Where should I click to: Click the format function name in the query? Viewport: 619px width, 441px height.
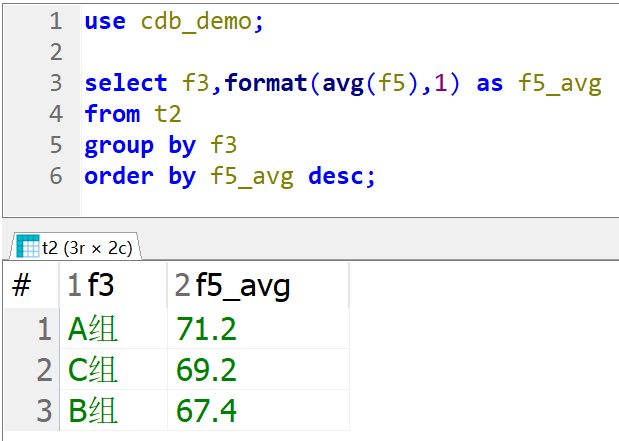(266, 83)
